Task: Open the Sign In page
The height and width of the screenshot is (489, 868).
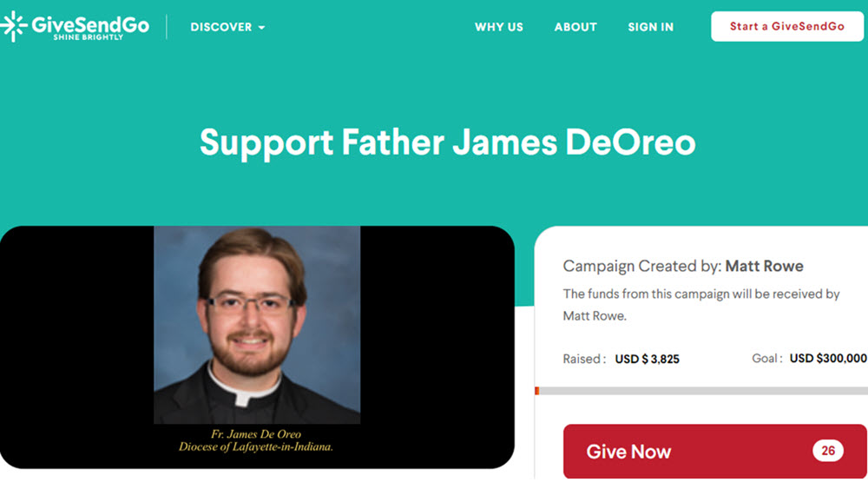Action: 650,27
